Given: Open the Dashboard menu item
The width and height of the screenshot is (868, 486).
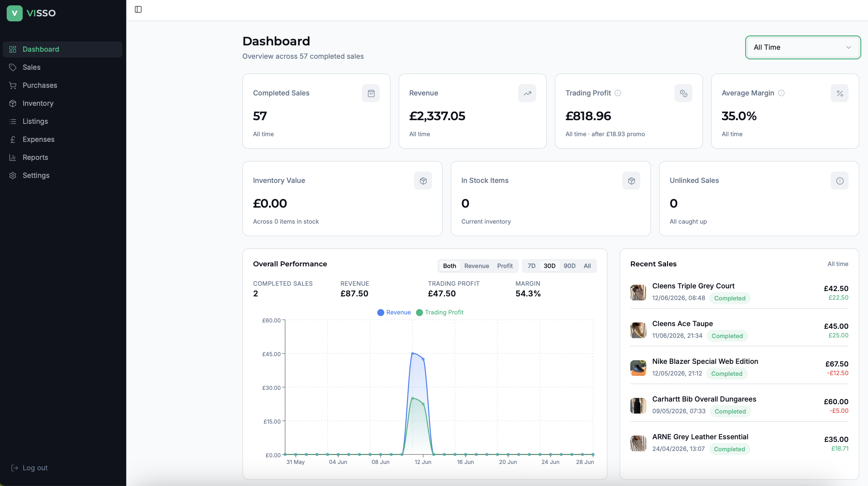Looking at the screenshot, I should point(62,49).
